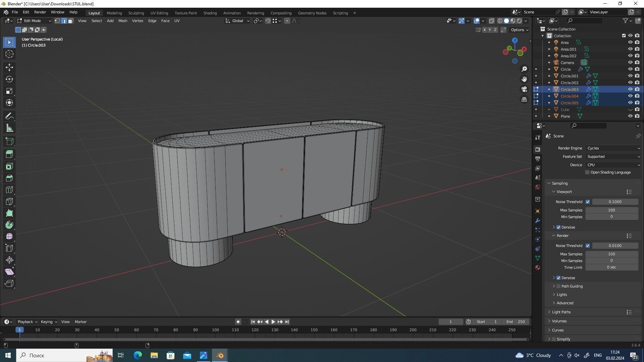Switch to Shading workspace tab
This screenshot has width=644, height=362.
click(210, 13)
